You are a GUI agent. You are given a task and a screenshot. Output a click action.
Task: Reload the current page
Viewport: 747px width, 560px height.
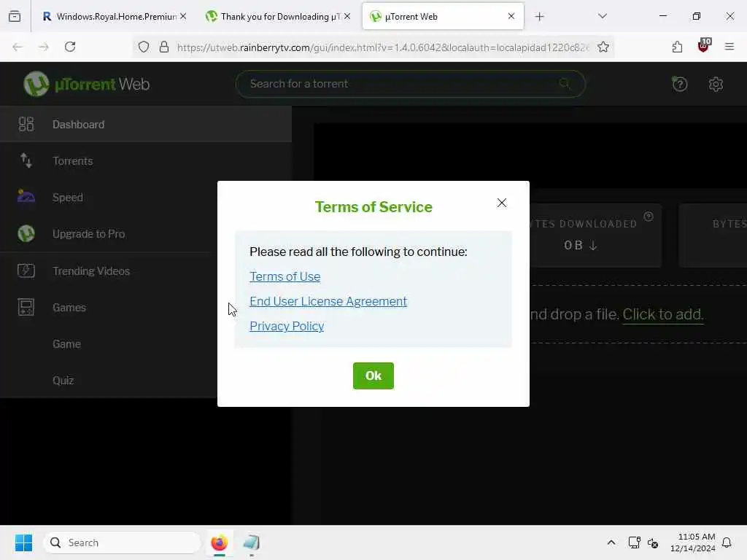point(70,47)
